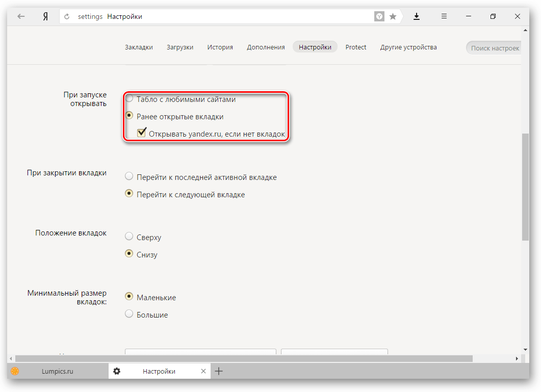Click the vertical scrollbar thumb
541x392 pixels.
pos(525,186)
